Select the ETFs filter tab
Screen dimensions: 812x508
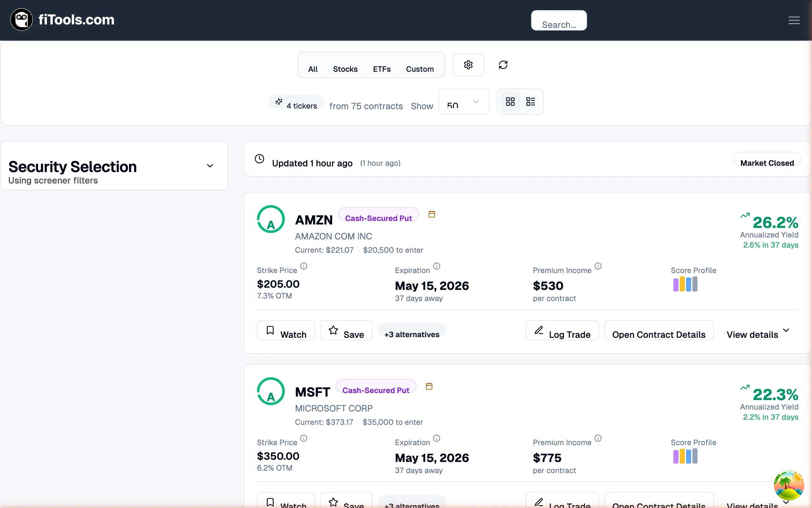click(x=382, y=69)
